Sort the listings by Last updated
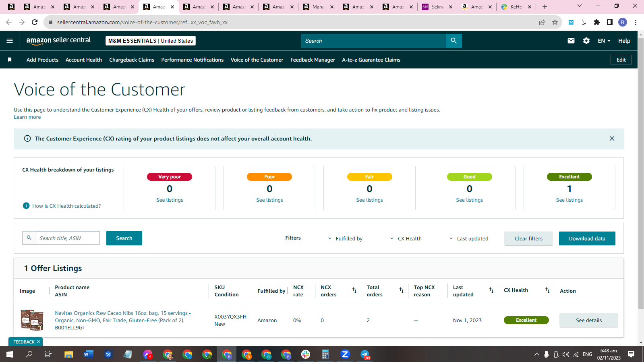The image size is (644, 362). 491,290
